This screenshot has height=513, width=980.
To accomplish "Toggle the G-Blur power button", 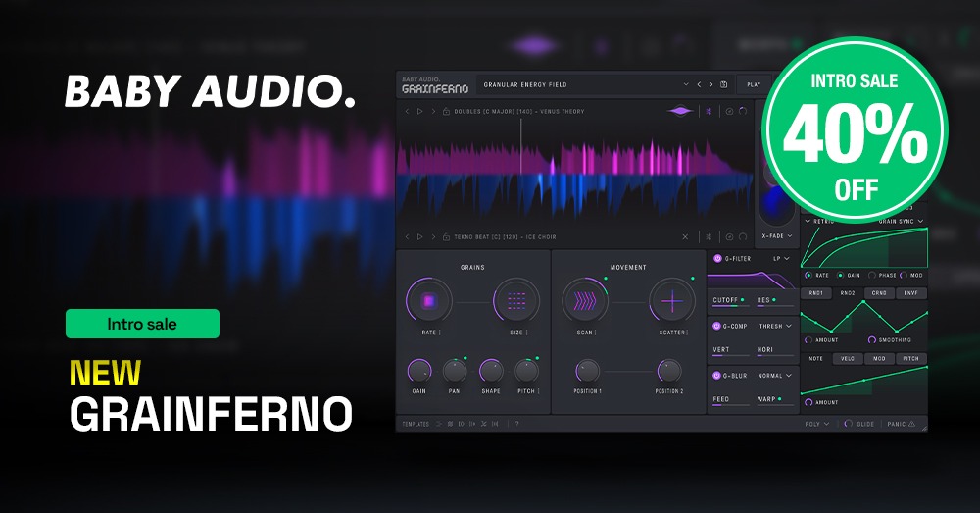I will point(717,376).
